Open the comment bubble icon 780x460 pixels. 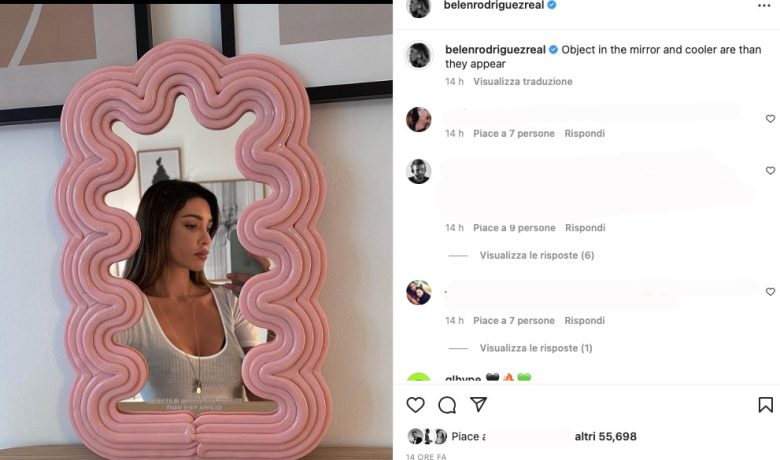[447, 405]
